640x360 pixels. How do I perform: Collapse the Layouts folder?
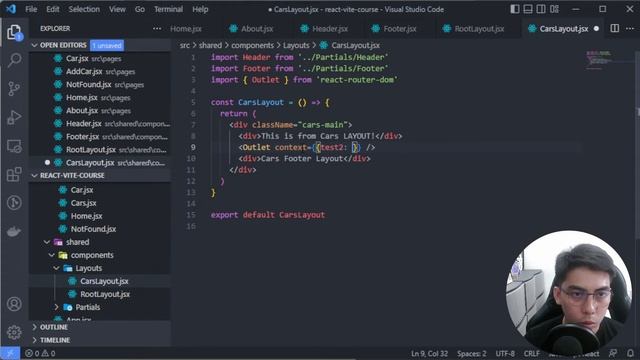click(57, 268)
